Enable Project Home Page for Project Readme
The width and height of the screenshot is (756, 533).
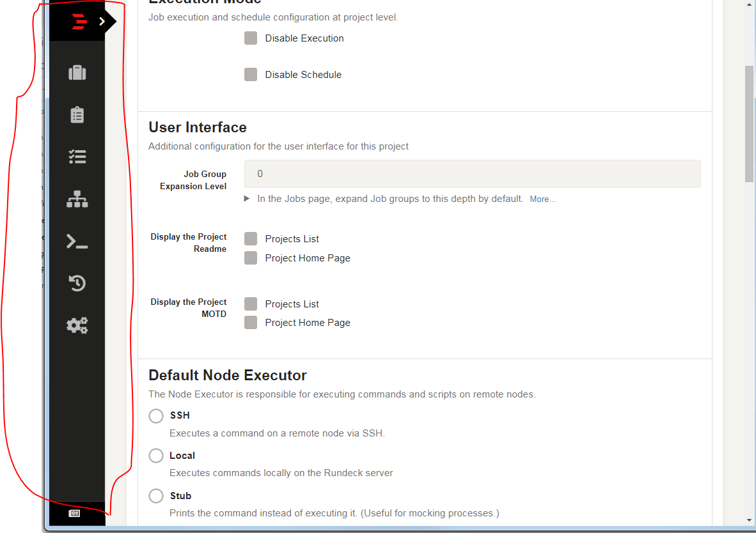tap(251, 258)
